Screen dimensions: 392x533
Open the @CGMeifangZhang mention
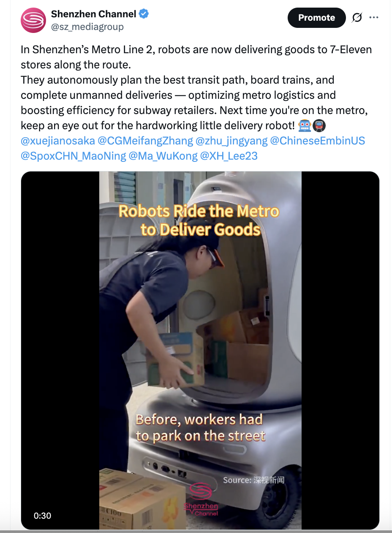click(x=146, y=141)
